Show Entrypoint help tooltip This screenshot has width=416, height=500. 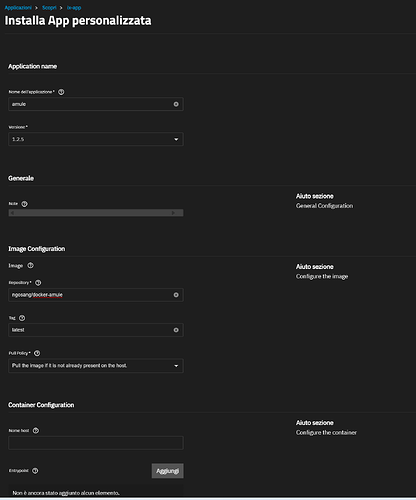click(x=35, y=471)
